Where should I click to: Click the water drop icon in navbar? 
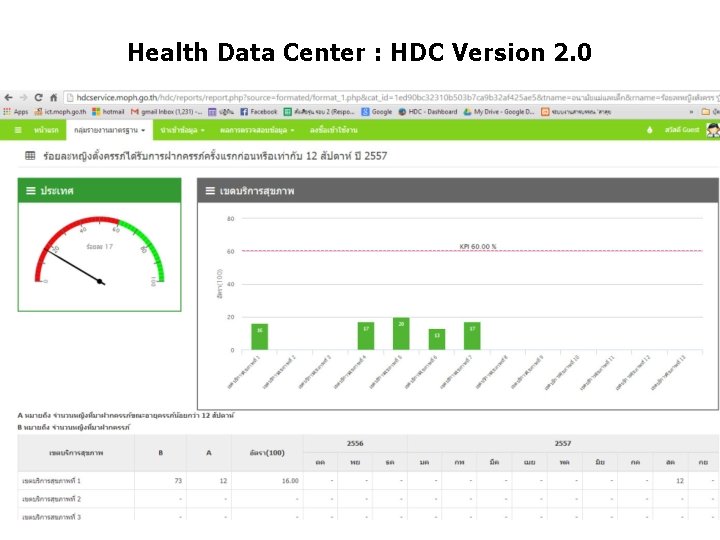pyautogui.click(x=649, y=130)
